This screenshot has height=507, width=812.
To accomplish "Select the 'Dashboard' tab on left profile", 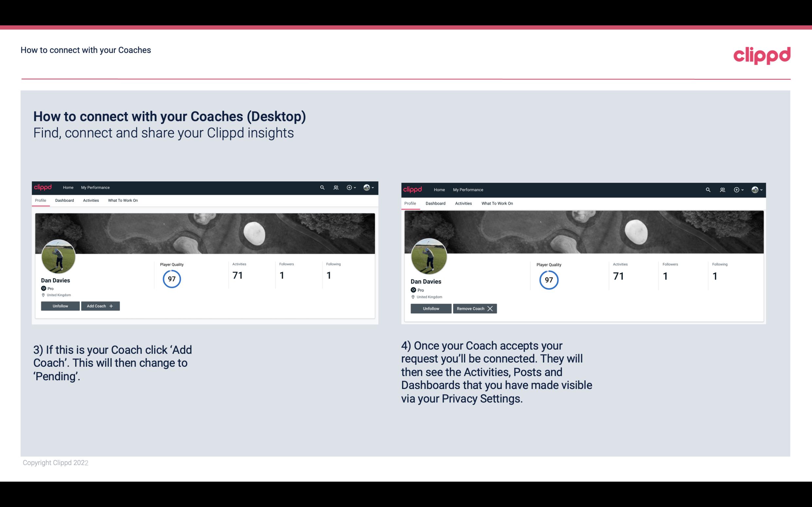I will pos(64,200).
